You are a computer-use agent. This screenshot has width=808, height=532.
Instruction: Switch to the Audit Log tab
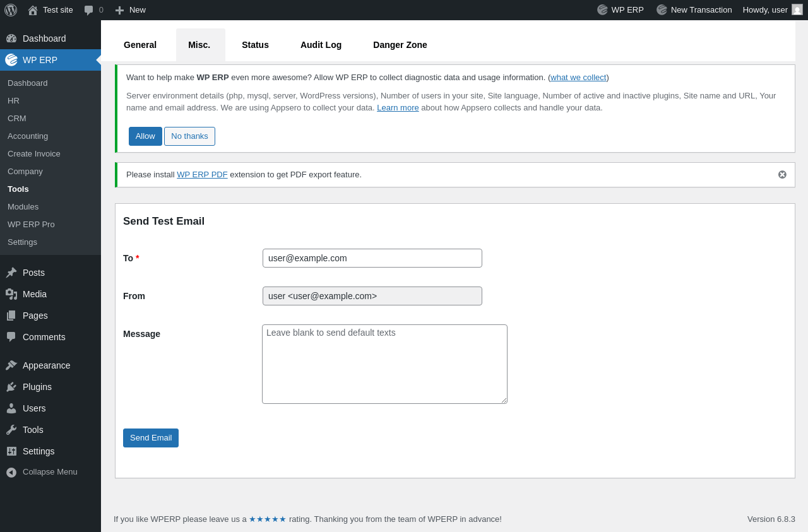321,45
